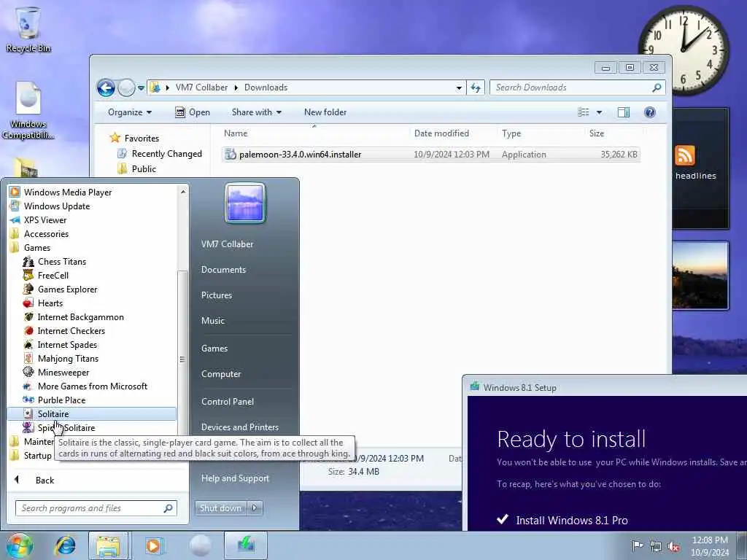Open Music from Start menu

212,321
